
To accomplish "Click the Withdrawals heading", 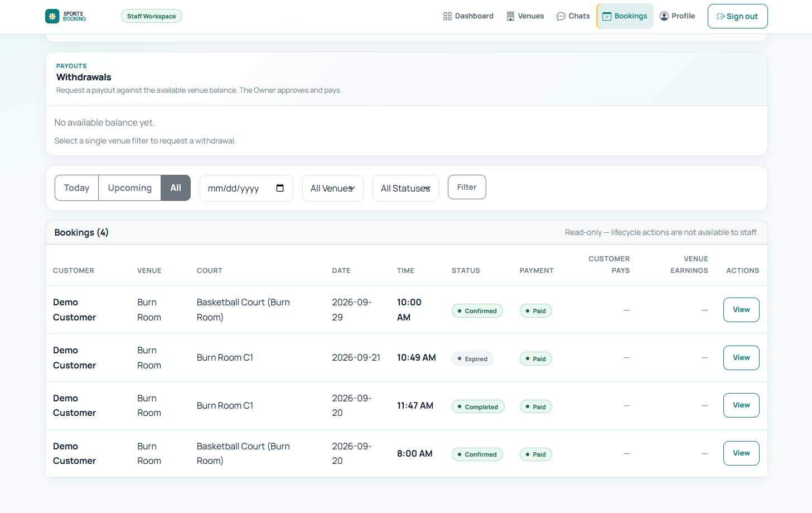I will coord(84,77).
